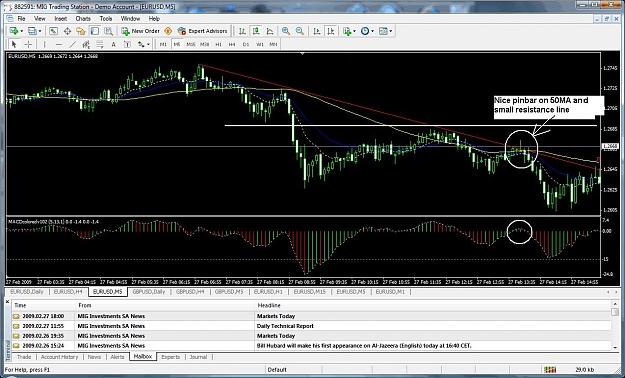Screen dimensions: 625x378
Task: Click the Periods clock icon
Action: pos(365,31)
